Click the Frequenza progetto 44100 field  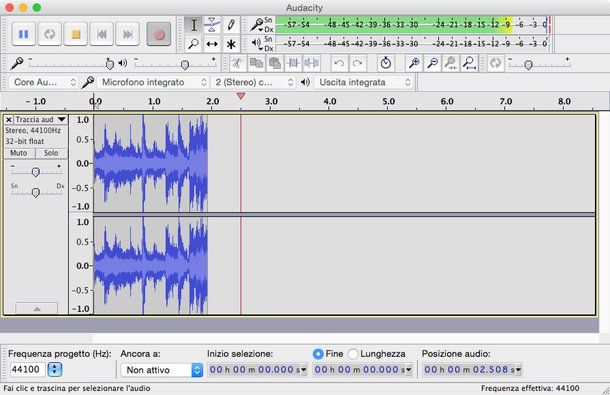pyautogui.click(x=27, y=369)
